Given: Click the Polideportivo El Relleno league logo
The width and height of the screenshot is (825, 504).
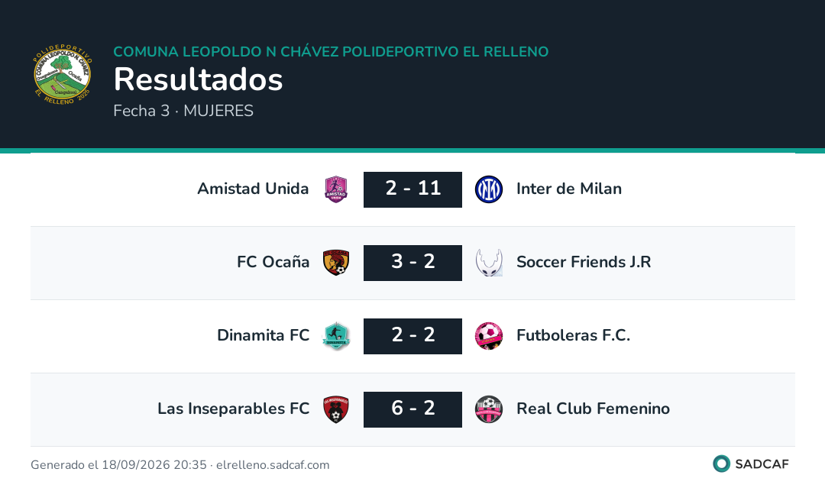Looking at the screenshot, I should pyautogui.click(x=63, y=74).
